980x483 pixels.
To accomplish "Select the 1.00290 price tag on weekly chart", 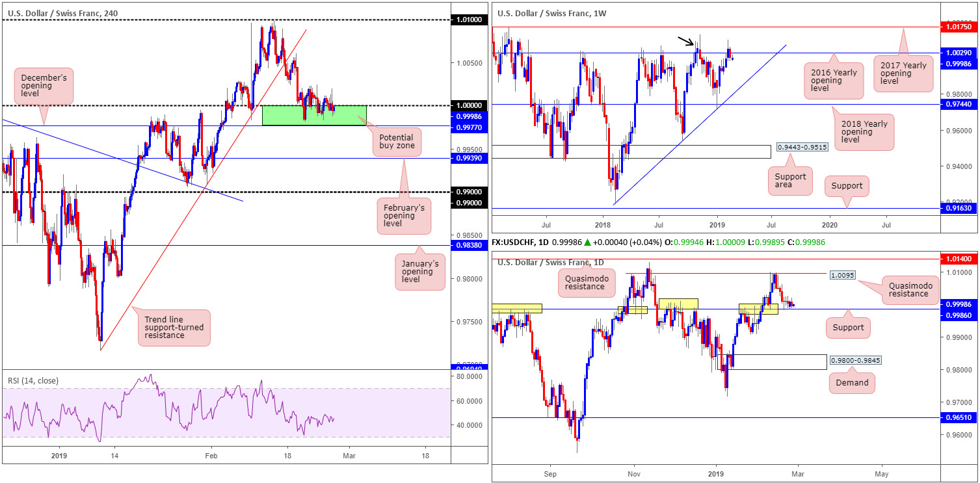I will [960, 52].
